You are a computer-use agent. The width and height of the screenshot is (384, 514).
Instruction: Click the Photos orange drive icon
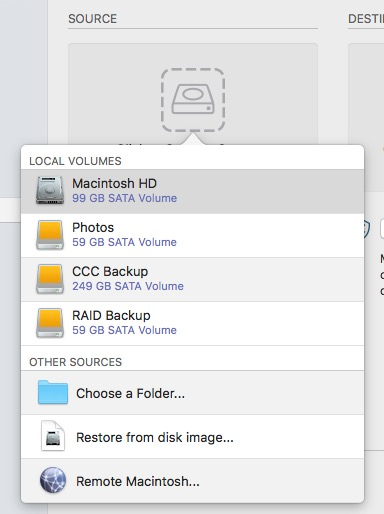pyautogui.click(x=50, y=235)
